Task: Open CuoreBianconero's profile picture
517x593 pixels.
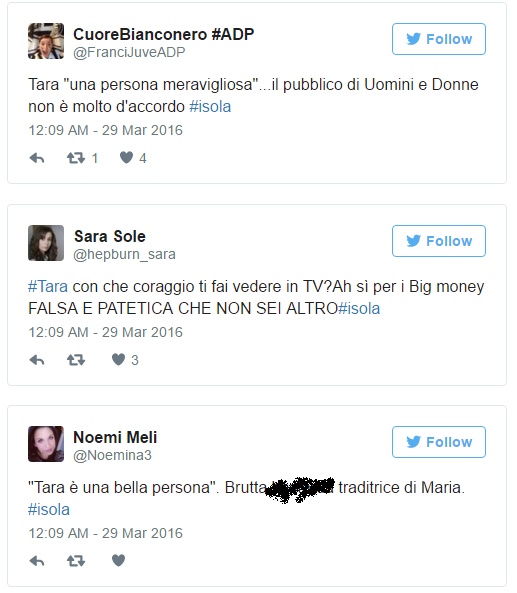Action: pyautogui.click(x=46, y=41)
